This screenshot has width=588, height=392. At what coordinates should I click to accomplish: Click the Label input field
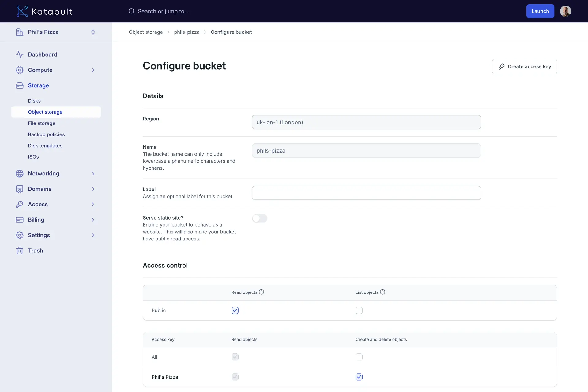pos(366,193)
